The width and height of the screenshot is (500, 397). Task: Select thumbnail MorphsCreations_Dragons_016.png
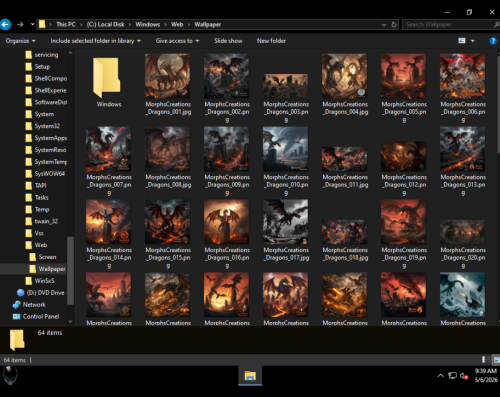pos(226,222)
